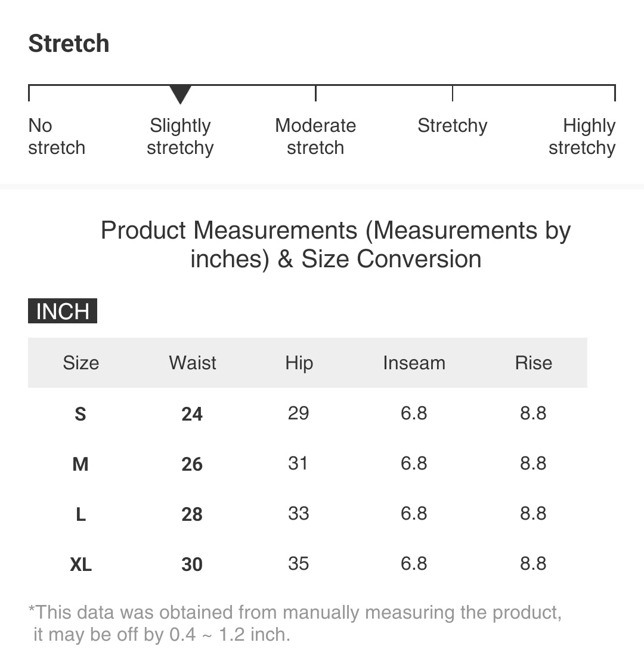Click the triangle stretch level marker

180,94
